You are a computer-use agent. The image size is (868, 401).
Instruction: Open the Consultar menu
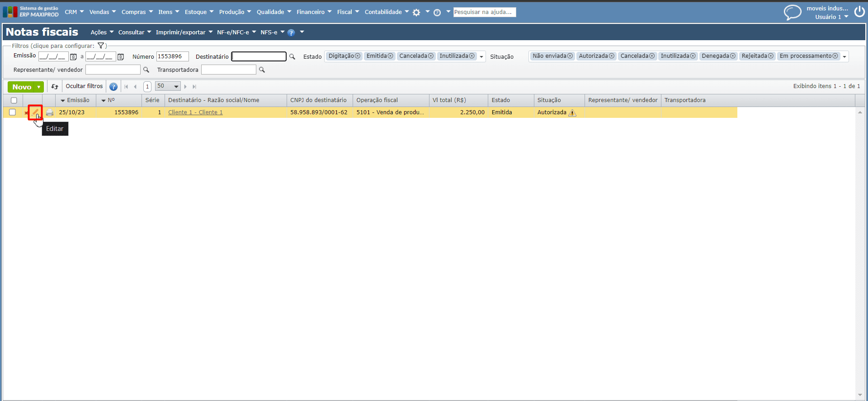click(135, 33)
